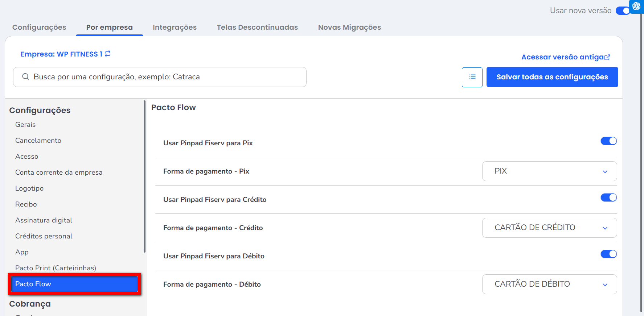Open Assinatura digital settings in sidebar

tap(44, 220)
